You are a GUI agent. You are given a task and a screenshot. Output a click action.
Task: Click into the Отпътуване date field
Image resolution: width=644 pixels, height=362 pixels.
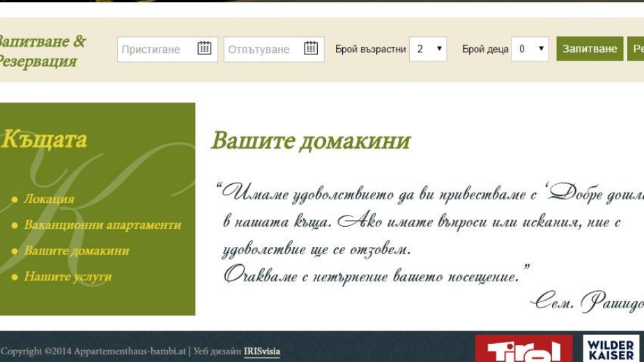click(x=263, y=50)
